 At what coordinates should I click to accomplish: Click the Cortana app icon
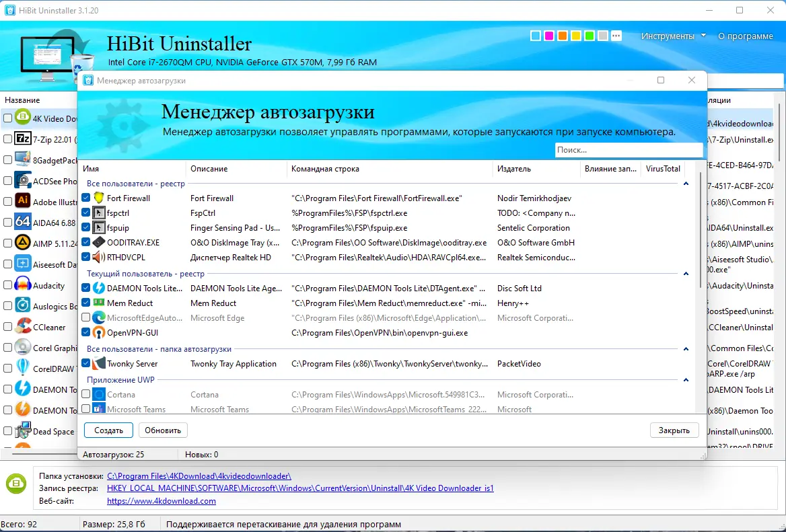click(x=99, y=395)
